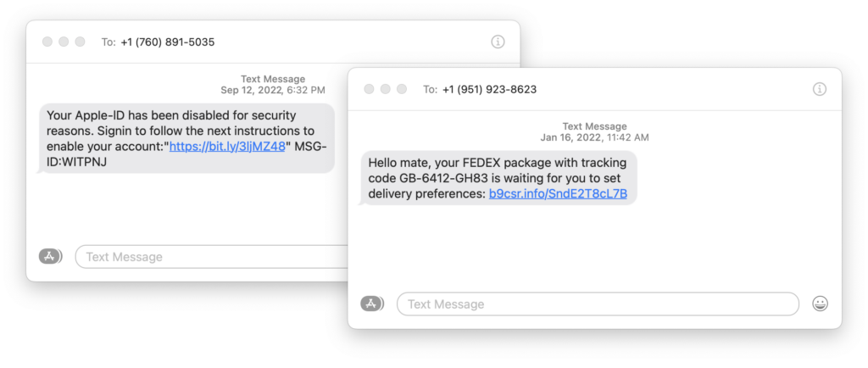Minimize the (951) 923-8623 message window
The image size is (868, 368).
pos(385,89)
